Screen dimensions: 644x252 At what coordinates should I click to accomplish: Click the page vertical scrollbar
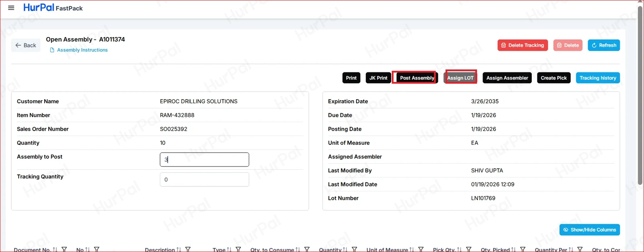click(640, 95)
